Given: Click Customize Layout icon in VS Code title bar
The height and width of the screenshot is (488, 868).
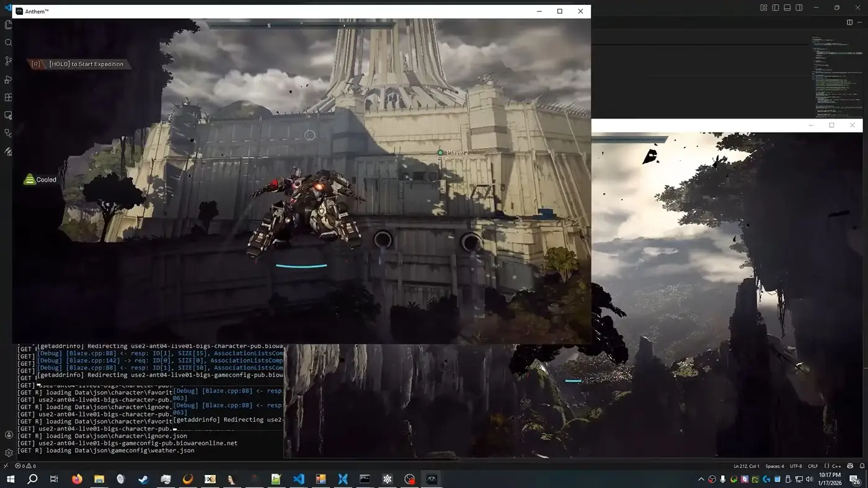Looking at the screenshot, I should (764, 7).
